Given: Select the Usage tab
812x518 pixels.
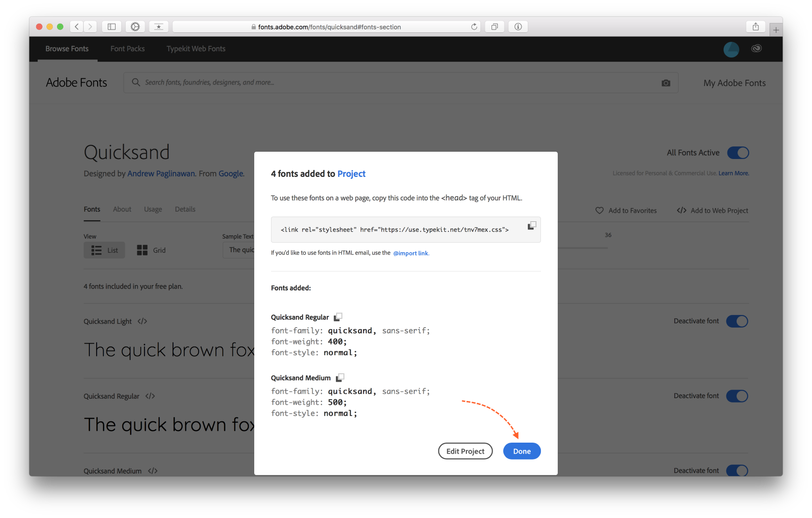Looking at the screenshot, I should click(153, 209).
